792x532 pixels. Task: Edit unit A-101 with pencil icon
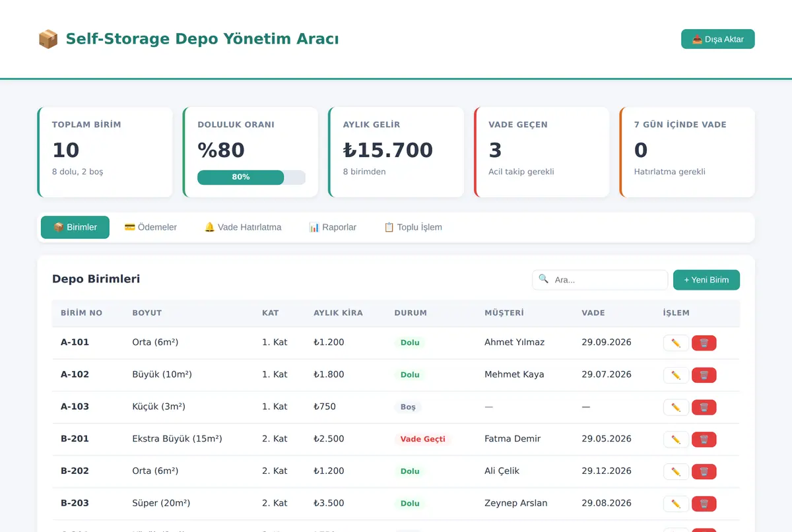click(x=676, y=343)
